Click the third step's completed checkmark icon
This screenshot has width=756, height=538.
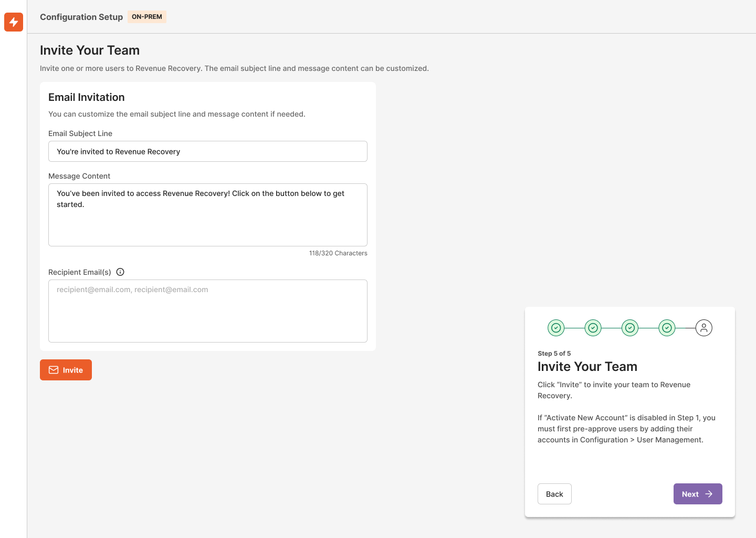[629, 327]
